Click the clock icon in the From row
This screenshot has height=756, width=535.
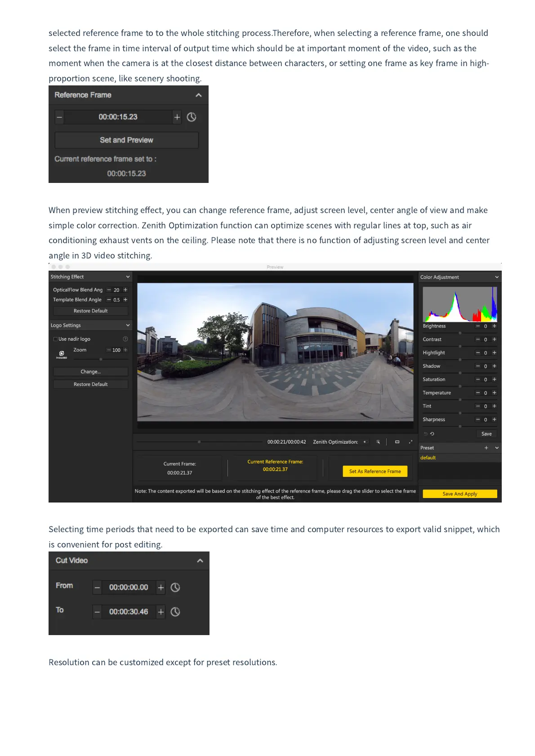pyautogui.click(x=175, y=587)
